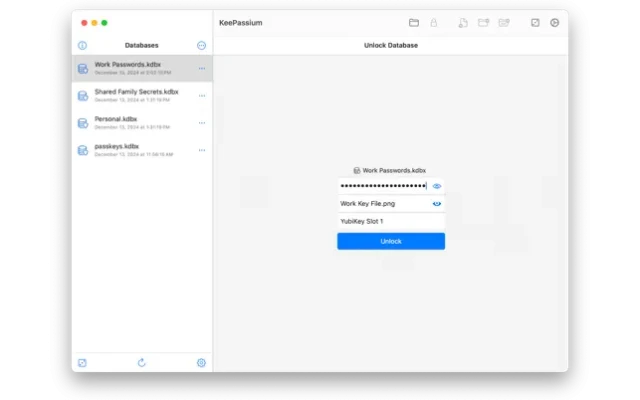This screenshot has width=640, height=400.
Task: Select the Personal.kdbx database entry
Action: pyautogui.click(x=136, y=122)
